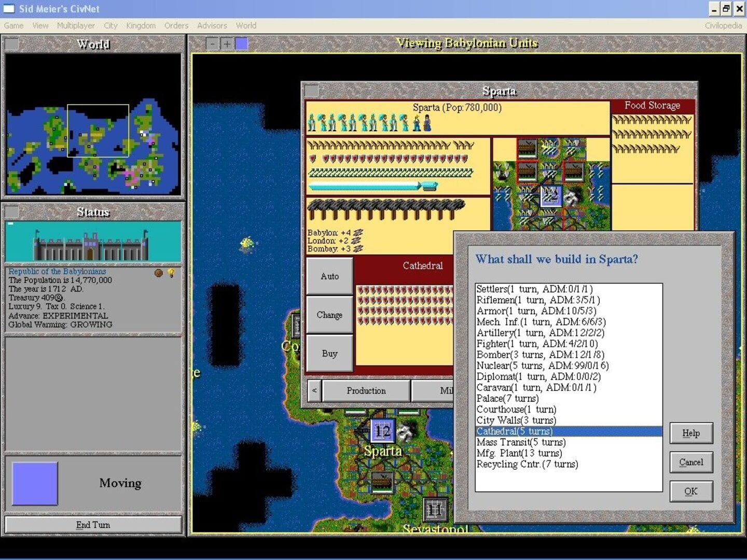Click the "<" arrow beside the Production tab
This screenshot has height=560, width=747.
click(x=314, y=390)
